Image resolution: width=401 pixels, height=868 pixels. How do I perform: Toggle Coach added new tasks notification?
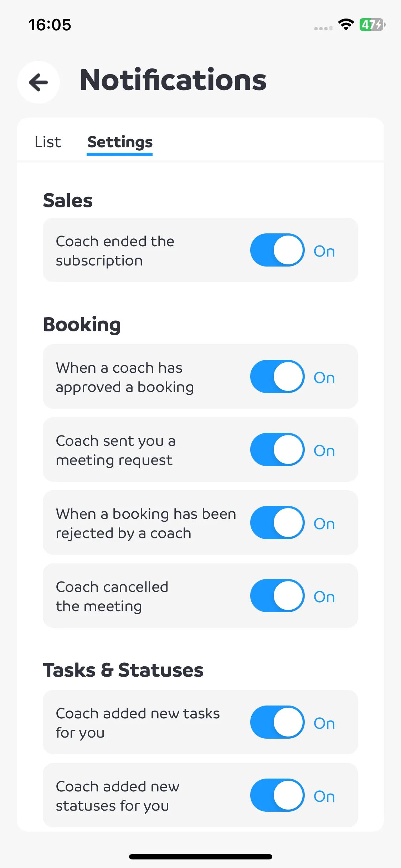(277, 722)
